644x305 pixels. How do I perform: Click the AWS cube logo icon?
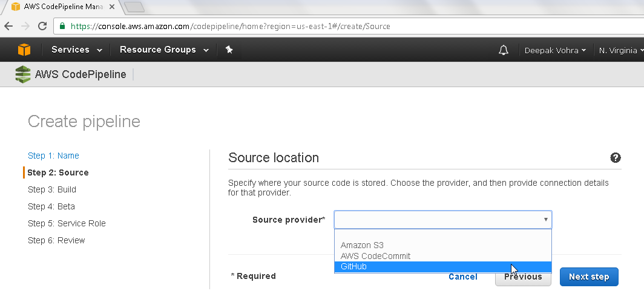coord(24,50)
